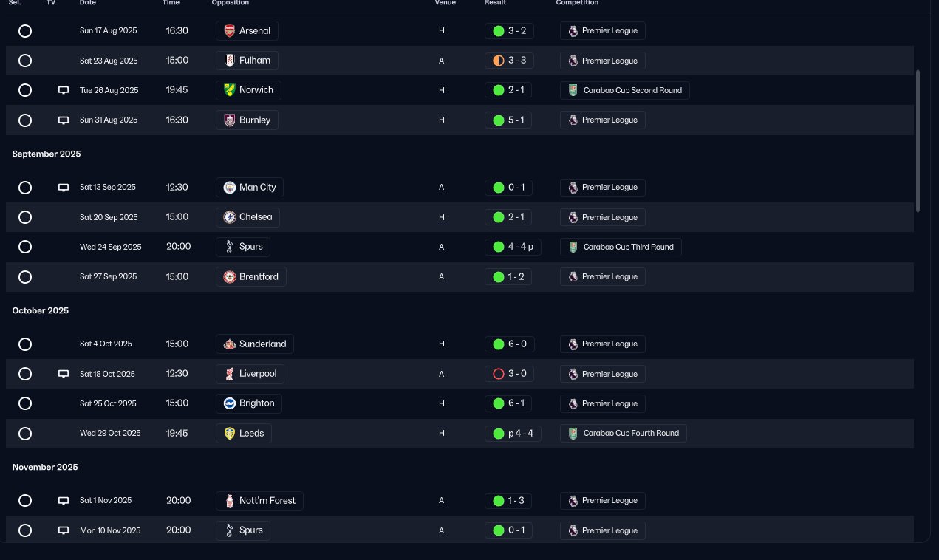939x560 pixels.
Task: Open the Brighton 6 - 1 result
Action: 509,403
